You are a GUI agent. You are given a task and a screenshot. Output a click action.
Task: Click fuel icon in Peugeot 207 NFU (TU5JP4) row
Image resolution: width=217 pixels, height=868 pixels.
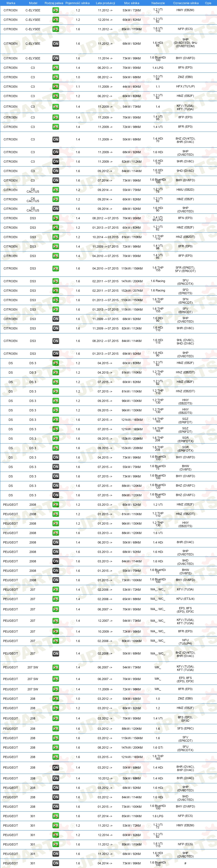pos(55,641)
